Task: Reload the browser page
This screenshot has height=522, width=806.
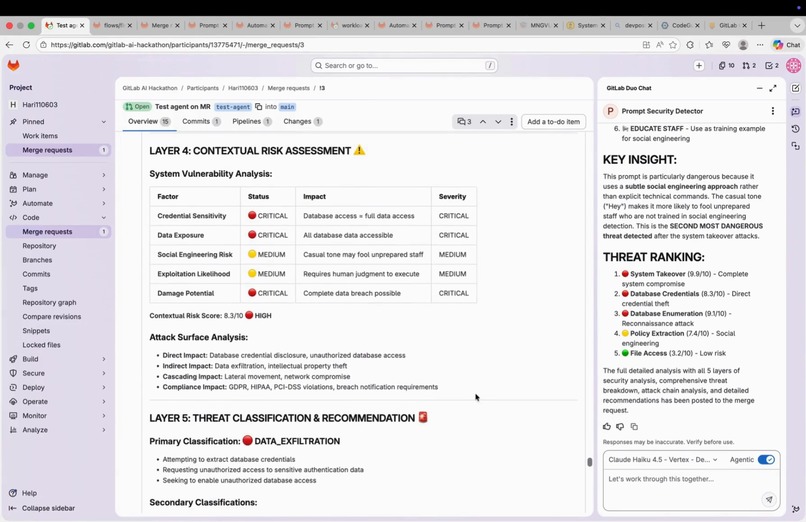Action: (26, 45)
